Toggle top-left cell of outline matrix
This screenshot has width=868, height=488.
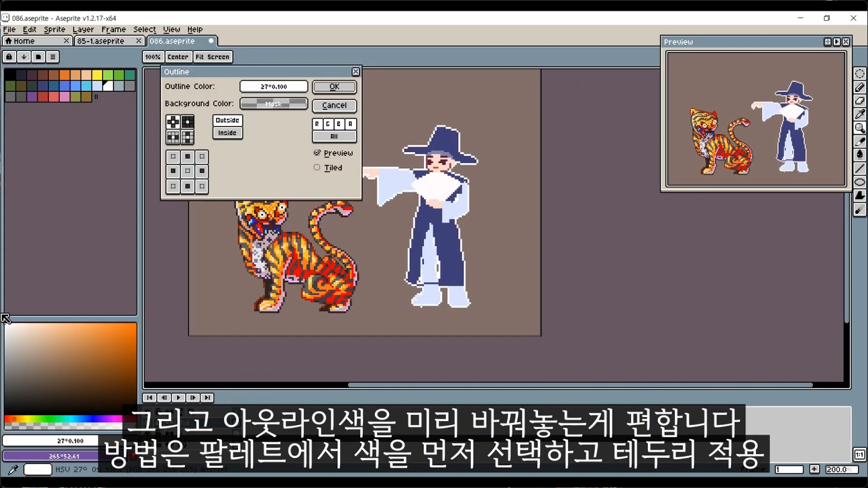coord(173,157)
